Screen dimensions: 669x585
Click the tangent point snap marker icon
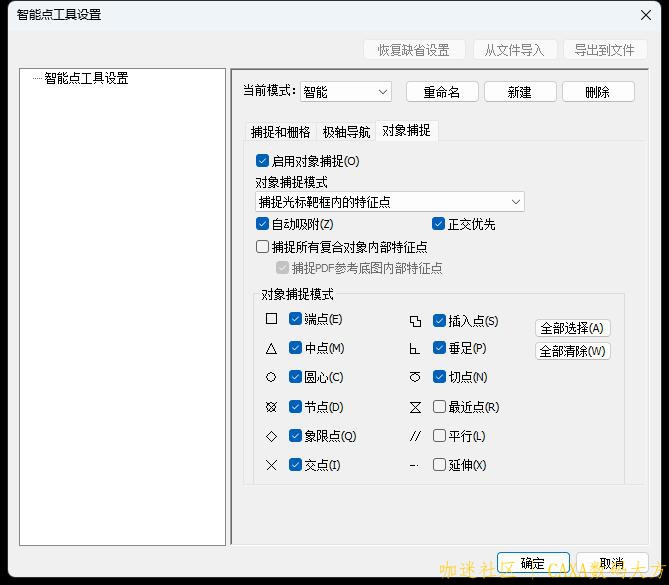[x=415, y=377]
